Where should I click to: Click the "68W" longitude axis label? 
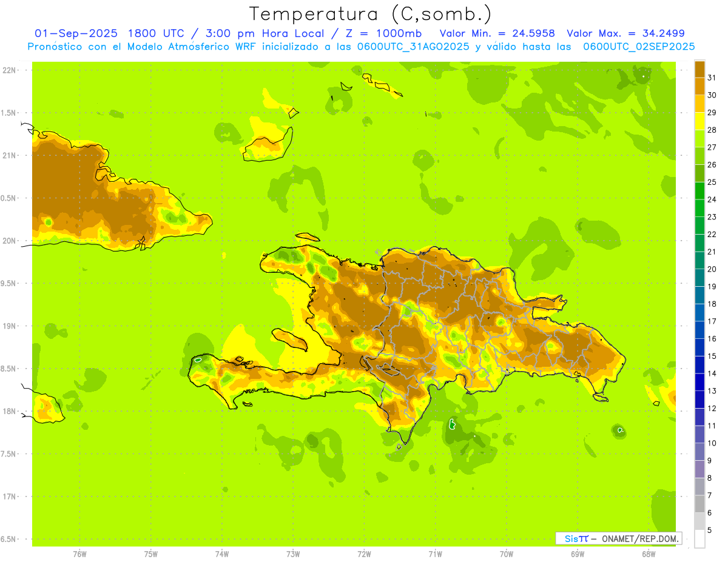649,554
